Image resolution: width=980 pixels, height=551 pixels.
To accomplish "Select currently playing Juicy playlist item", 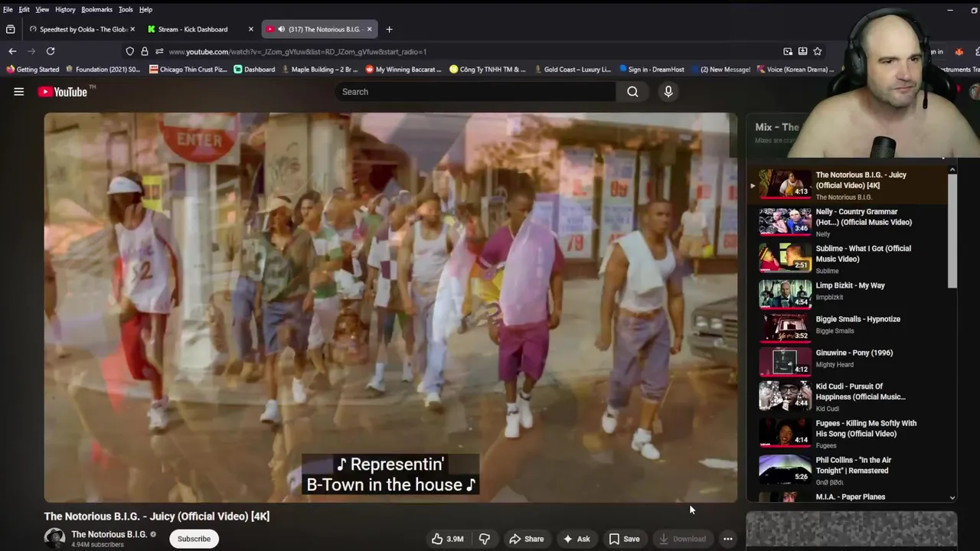I will (x=846, y=185).
